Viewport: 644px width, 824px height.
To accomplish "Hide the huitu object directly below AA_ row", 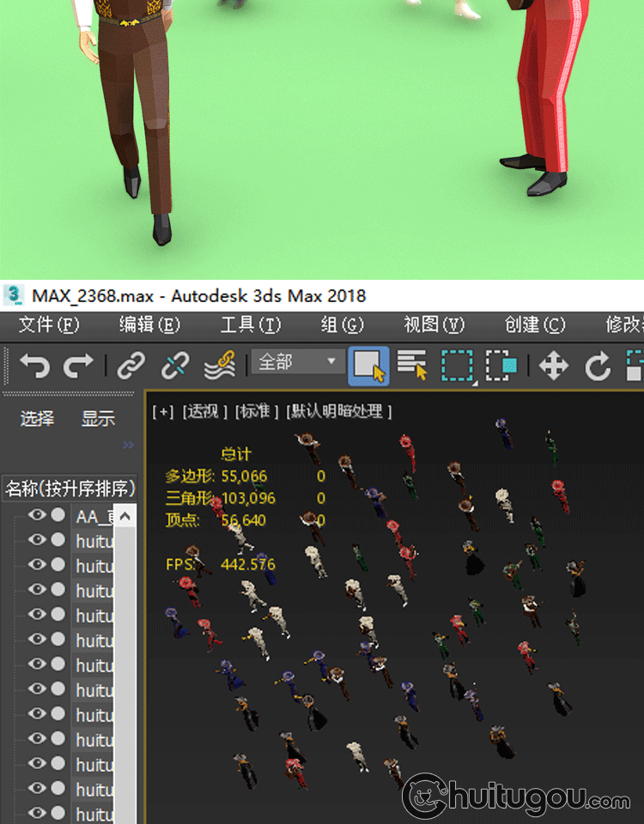I will (x=37, y=540).
